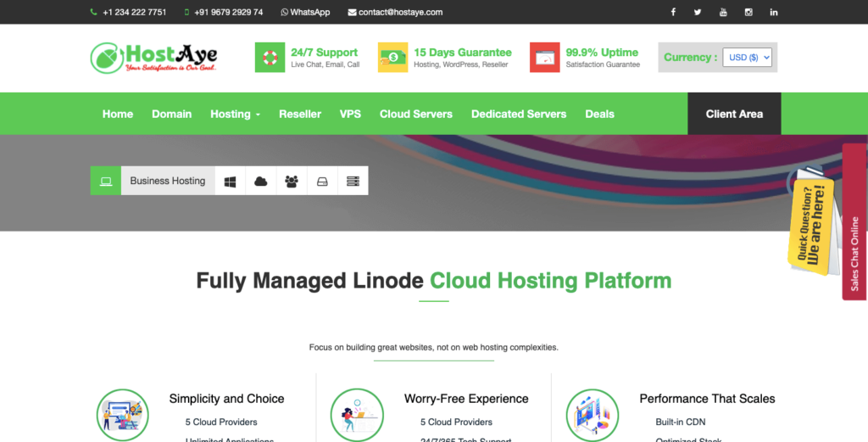This screenshot has width=868, height=442.
Task: Open the Domain menu item
Action: [171, 114]
